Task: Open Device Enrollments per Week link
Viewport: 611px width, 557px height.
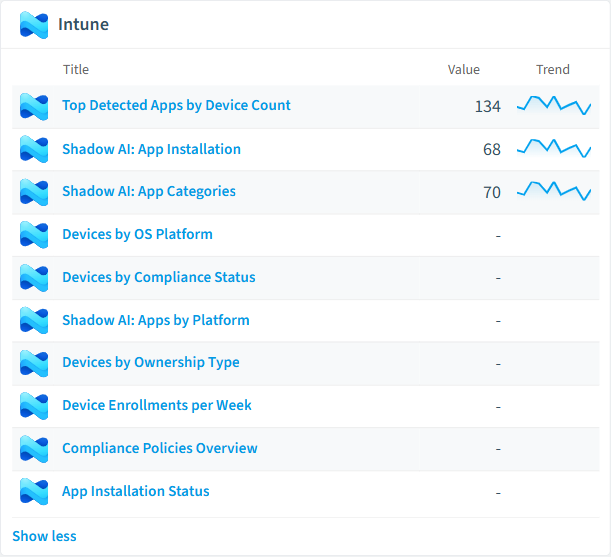Action: [x=157, y=405]
